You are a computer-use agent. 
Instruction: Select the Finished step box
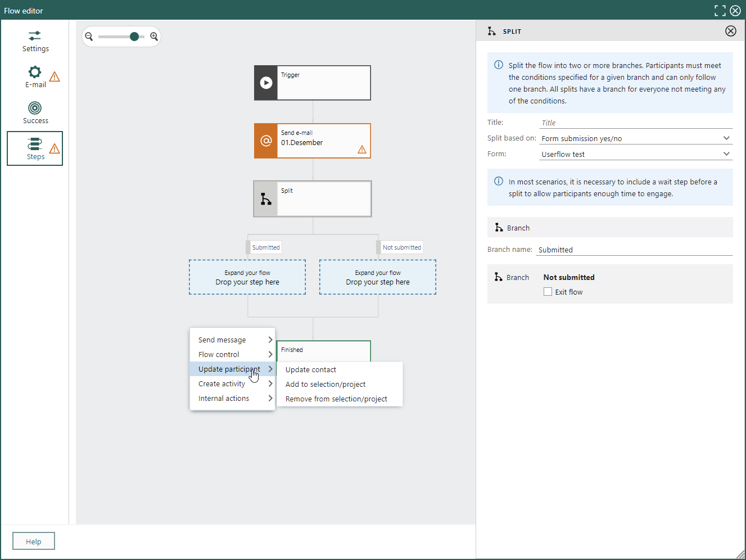(x=324, y=351)
